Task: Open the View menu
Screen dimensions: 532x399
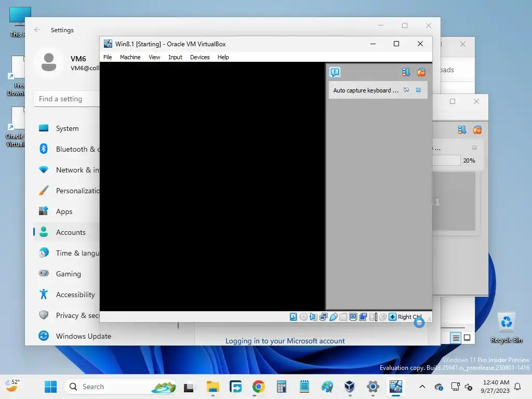Action: pos(154,57)
